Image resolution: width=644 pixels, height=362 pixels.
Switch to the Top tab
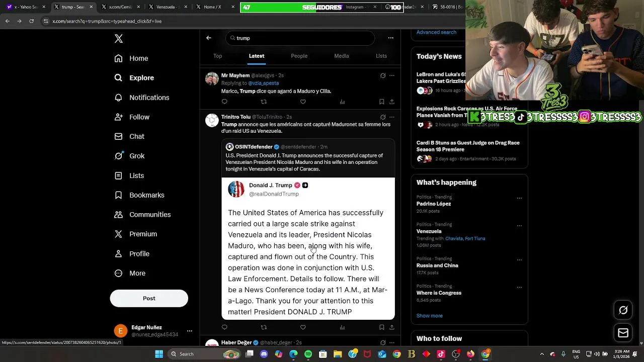click(217, 56)
